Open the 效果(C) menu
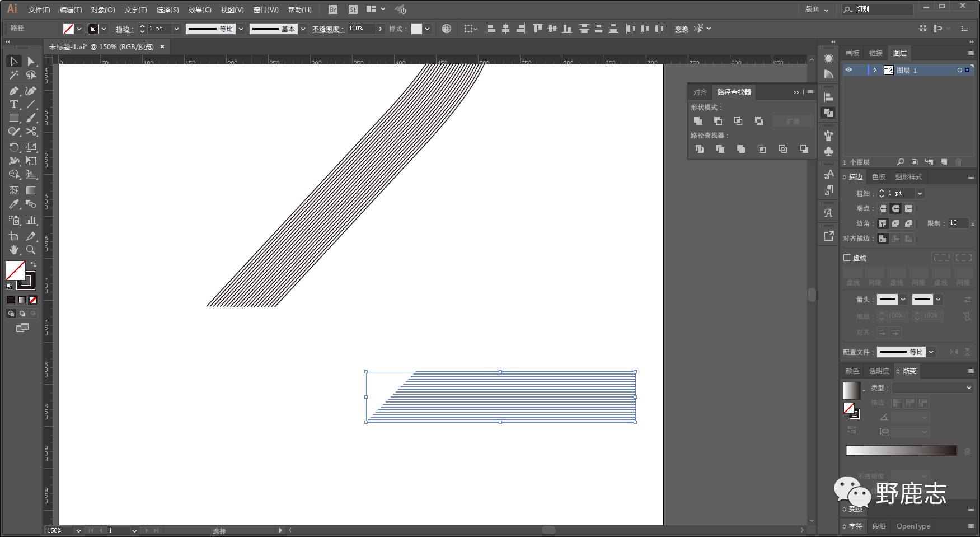980x537 pixels. 199,10
